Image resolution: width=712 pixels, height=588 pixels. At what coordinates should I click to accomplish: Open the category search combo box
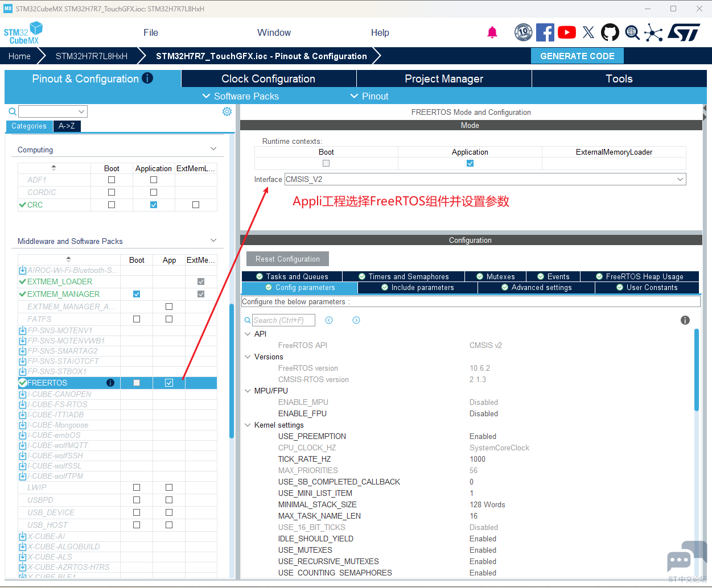53,111
